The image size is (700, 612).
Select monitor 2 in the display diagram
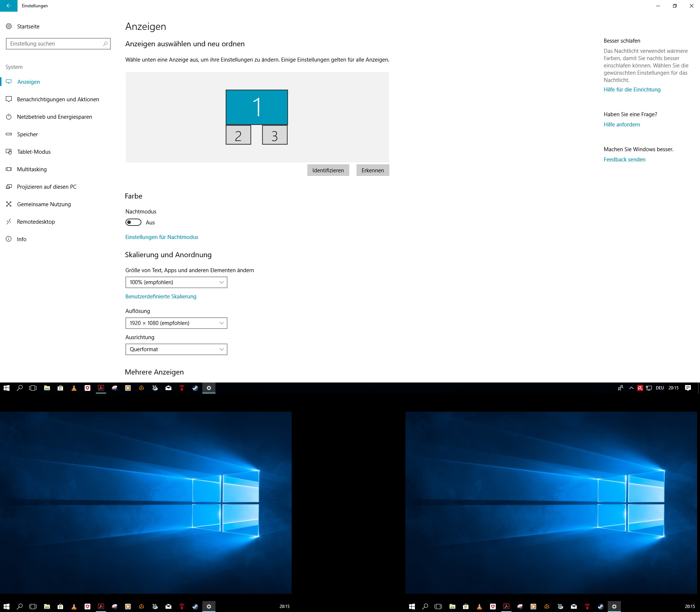238,135
